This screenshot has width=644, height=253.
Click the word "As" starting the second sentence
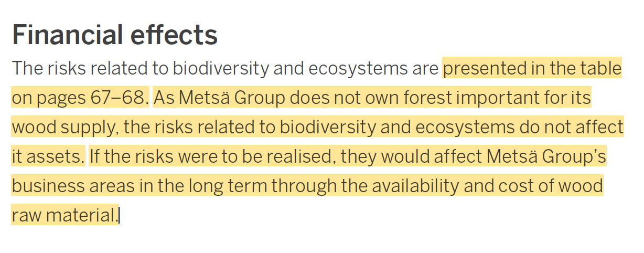164,98
